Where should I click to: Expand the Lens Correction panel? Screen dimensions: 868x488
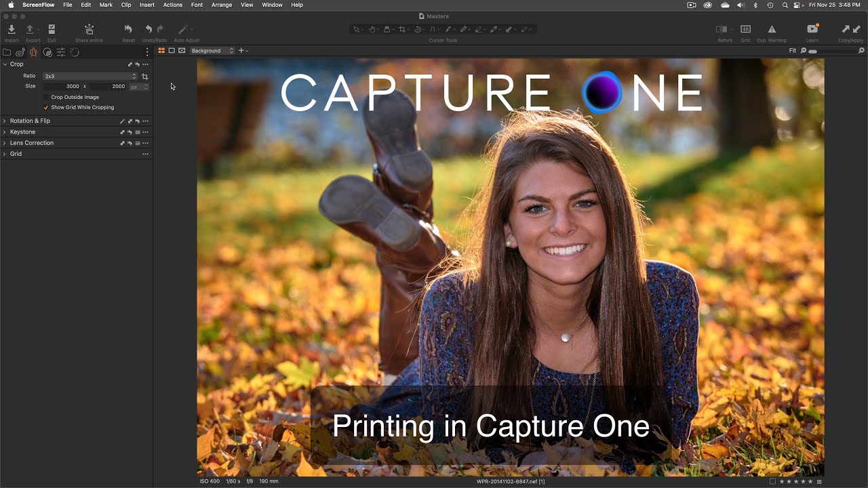[5, 143]
